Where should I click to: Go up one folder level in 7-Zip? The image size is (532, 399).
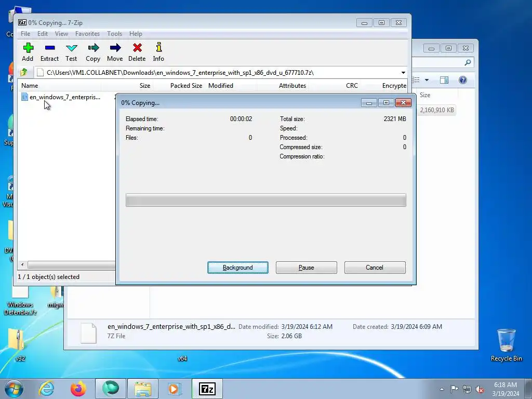click(x=24, y=72)
